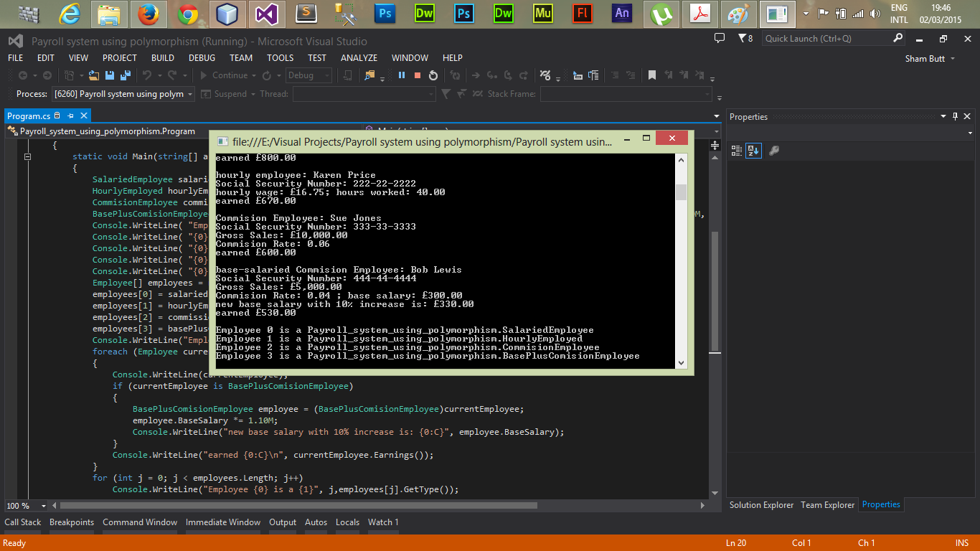Open the editor zoom level 100 % dropdown
Viewport: 980px width, 551px height.
43,506
